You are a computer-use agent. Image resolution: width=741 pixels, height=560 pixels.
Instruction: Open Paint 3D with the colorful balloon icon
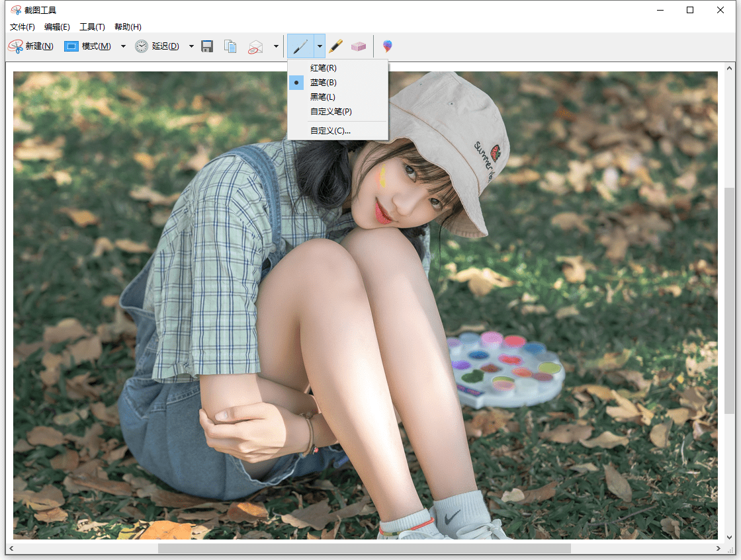click(x=388, y=46)
